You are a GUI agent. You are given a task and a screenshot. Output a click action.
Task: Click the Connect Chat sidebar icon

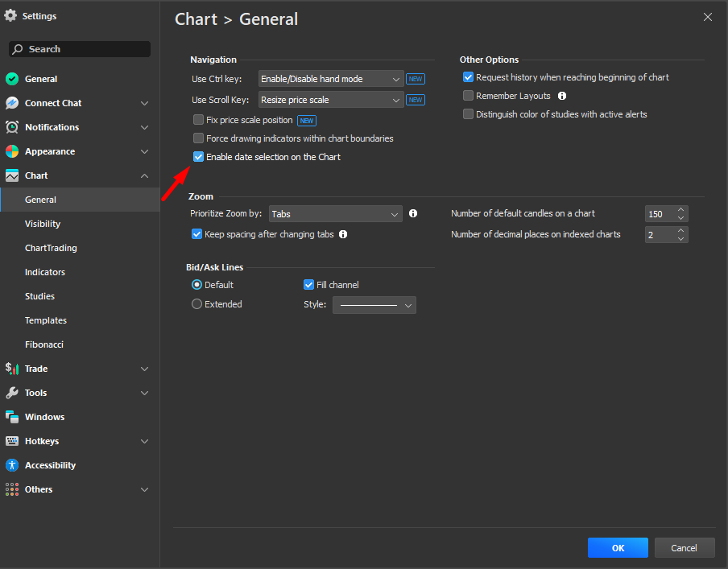point(12,103)
